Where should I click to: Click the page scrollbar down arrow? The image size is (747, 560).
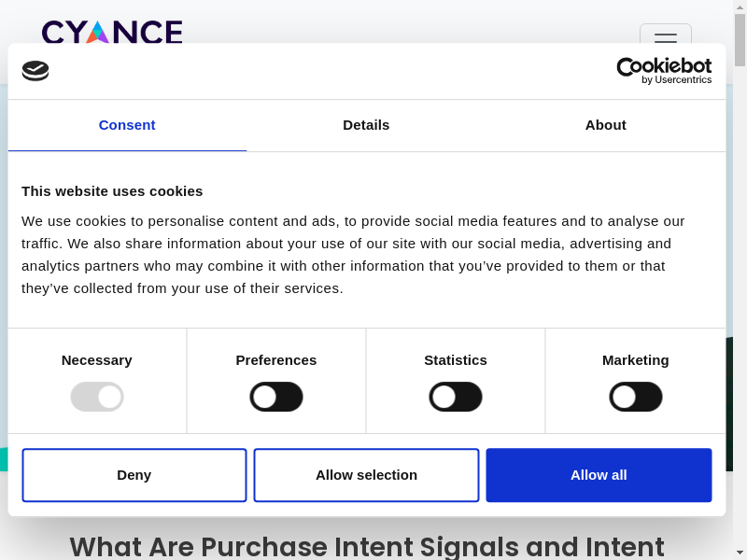click(740, 553)
